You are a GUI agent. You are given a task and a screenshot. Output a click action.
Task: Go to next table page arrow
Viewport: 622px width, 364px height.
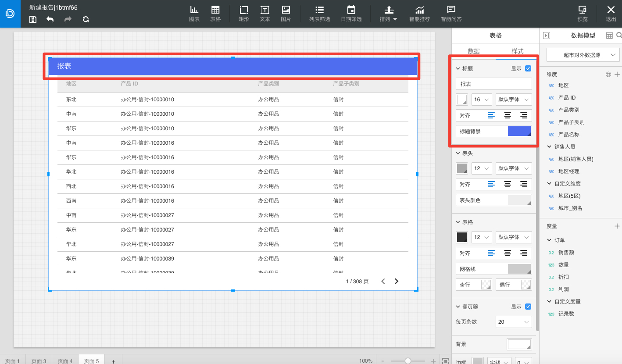(397, 281)
